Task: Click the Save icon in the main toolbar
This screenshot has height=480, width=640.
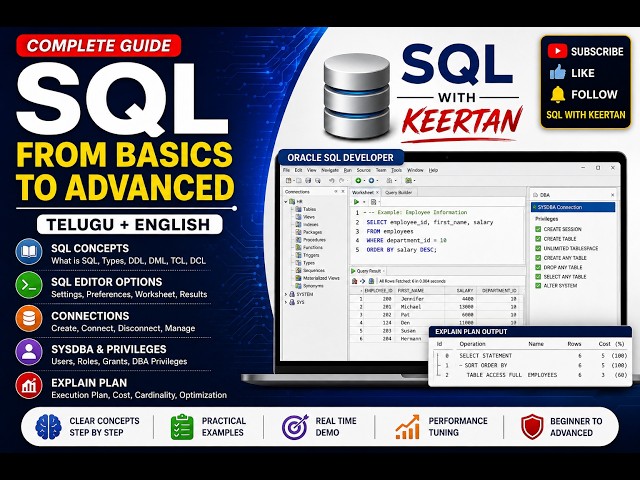Action: [x=308, y=180]
